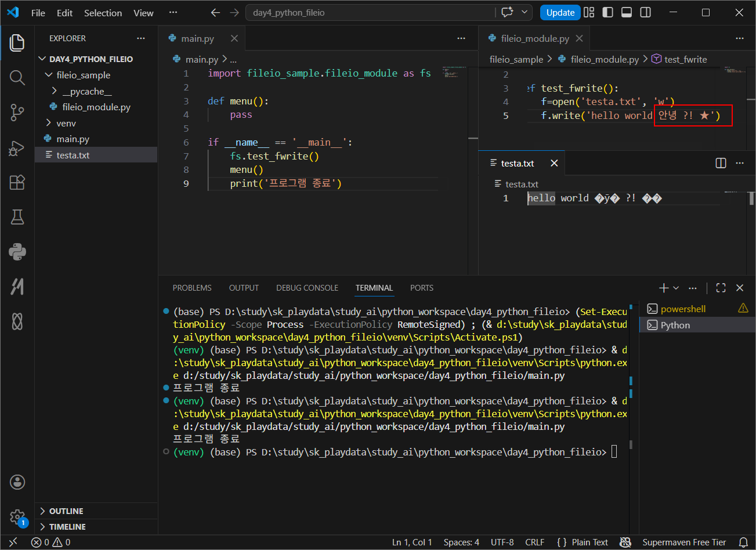Image resolution: width=756 pixels, height=550 pixels.
Task: Switch to the OUTPUT tab
Action: point(244,288)
